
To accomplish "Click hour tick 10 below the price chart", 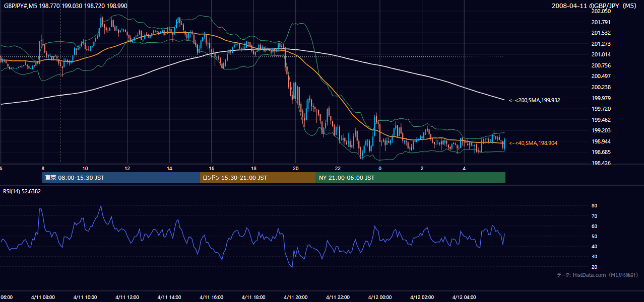I will 85,168.
